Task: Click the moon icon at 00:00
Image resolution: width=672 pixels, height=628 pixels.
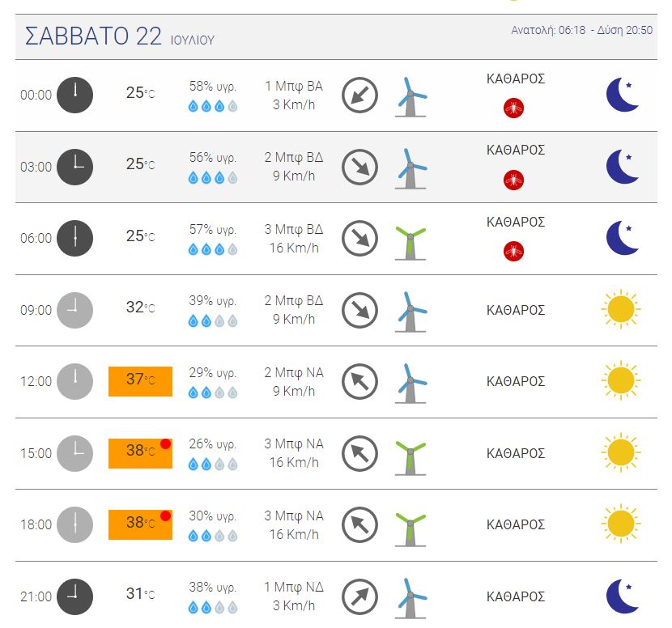Action: (x=623, y=94)
